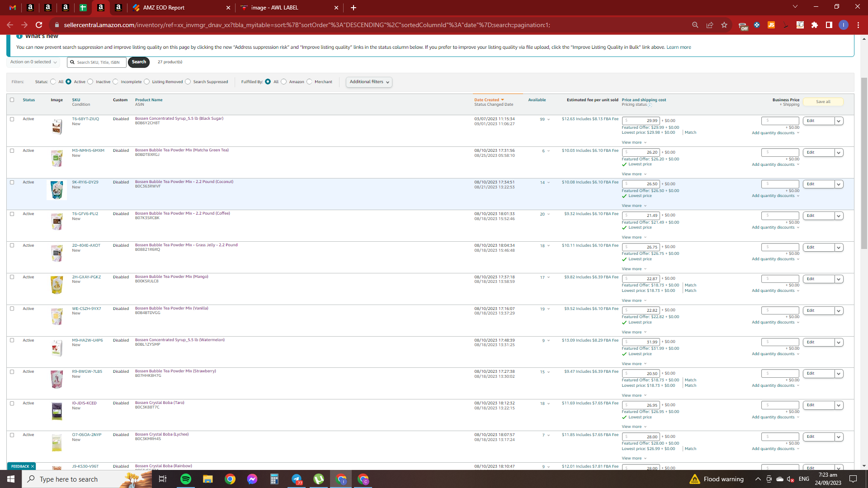868x488 pixels.
Task: Open Telegram from the taskbar
Action: pos(297,479)
